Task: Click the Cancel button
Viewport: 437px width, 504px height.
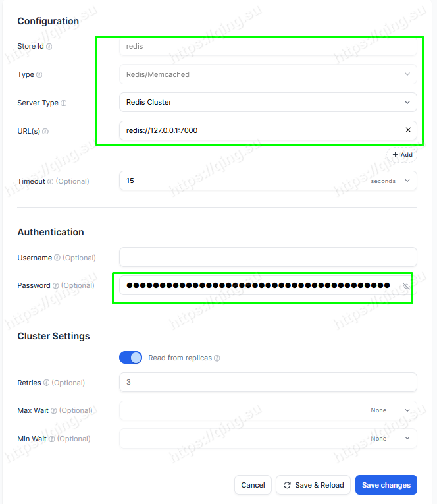Action: [x=253, y=485]
